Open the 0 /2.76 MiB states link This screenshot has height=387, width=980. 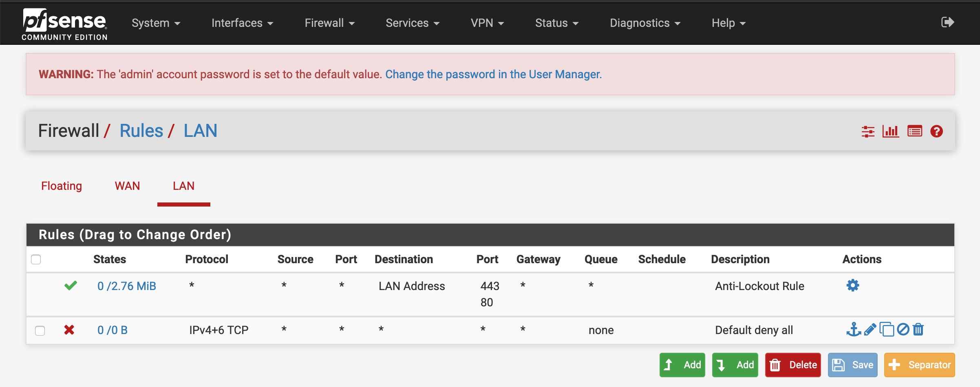[x=127, y=286]
